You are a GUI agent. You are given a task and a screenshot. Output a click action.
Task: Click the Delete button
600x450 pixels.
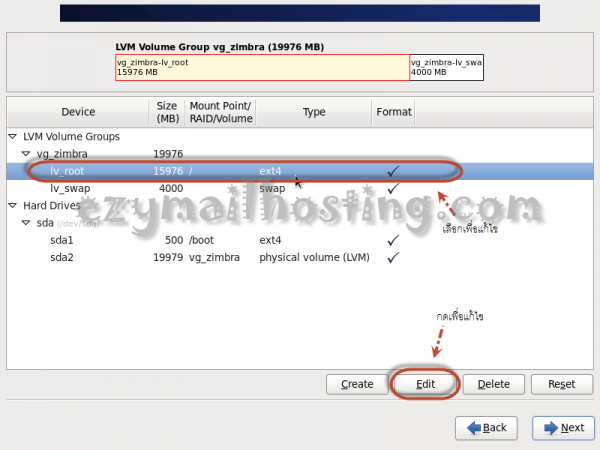(494, 384)
